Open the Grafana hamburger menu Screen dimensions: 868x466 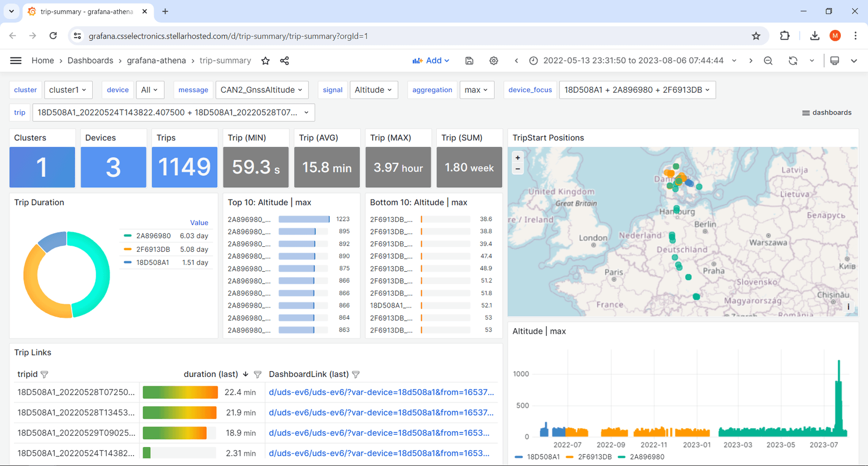click(16, 61)
